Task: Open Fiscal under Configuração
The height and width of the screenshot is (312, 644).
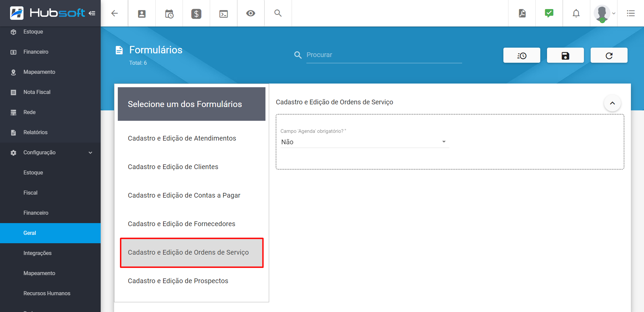Action: point(50,193)
